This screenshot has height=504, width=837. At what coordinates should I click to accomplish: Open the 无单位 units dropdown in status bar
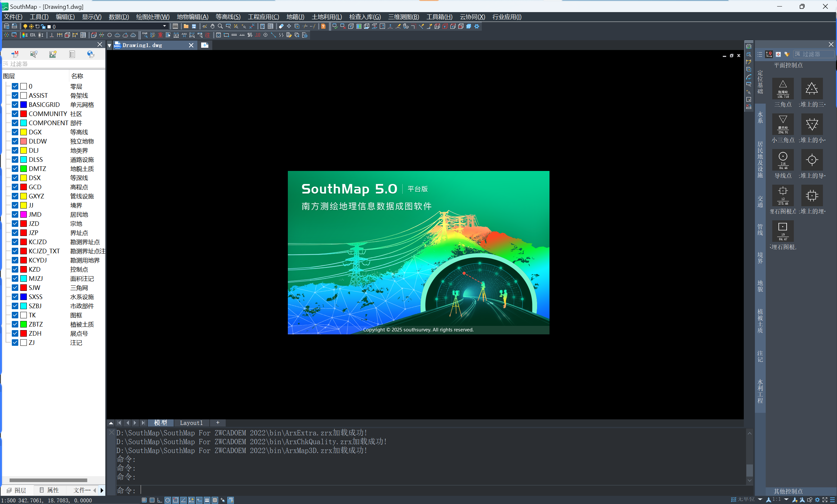[x=760, y=499]
